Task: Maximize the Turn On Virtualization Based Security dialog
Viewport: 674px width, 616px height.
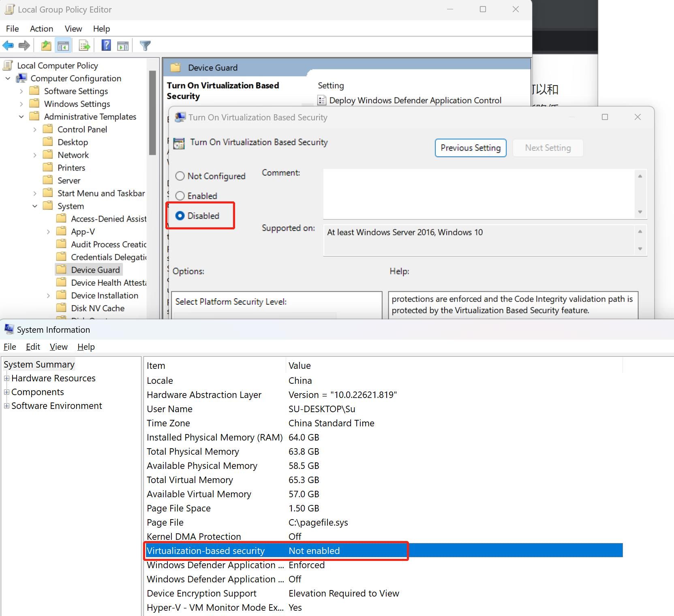Action: [x=605, y=117]
